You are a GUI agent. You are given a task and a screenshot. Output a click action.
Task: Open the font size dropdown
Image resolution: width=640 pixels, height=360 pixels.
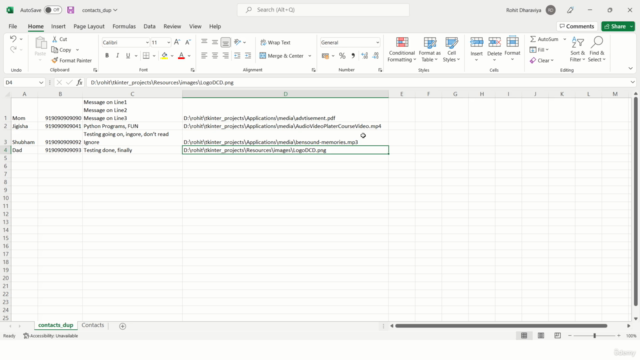coord(168,42)
